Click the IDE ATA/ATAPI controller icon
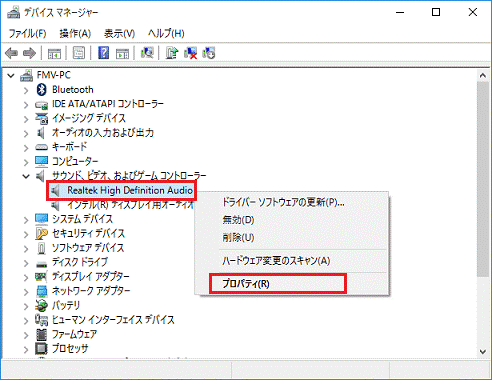 pos(41,105)
